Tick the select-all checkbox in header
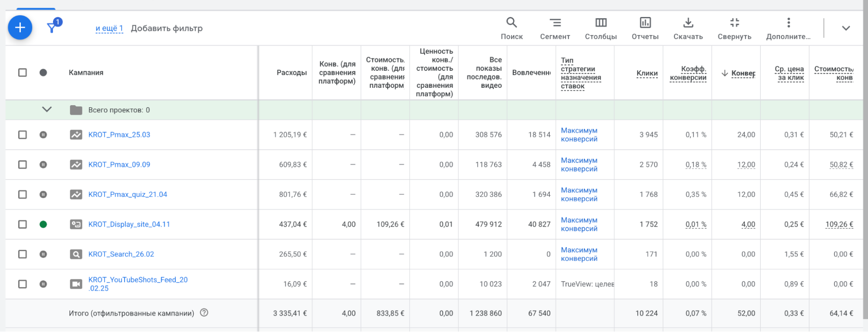 [x=23, y=73]
